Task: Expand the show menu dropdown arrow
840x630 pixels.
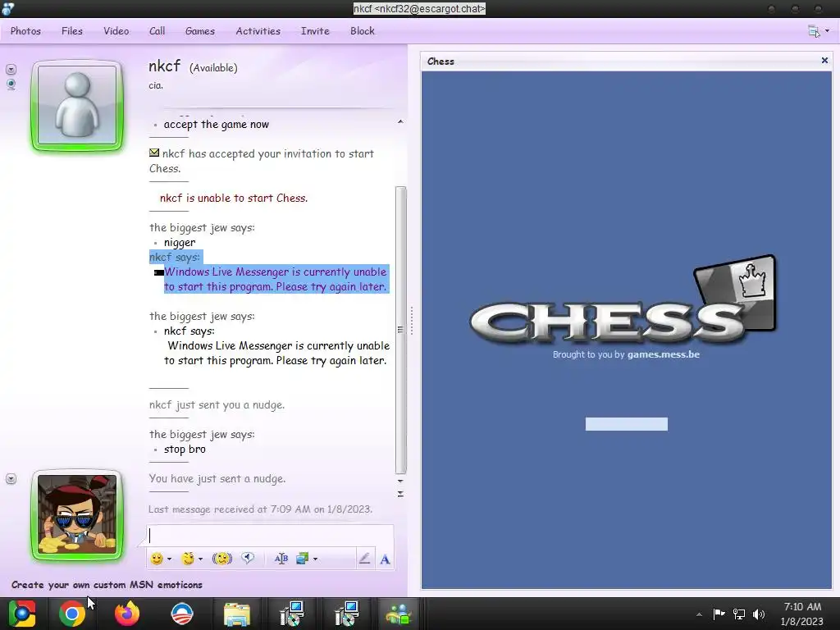Action: [x=827, y=31]
